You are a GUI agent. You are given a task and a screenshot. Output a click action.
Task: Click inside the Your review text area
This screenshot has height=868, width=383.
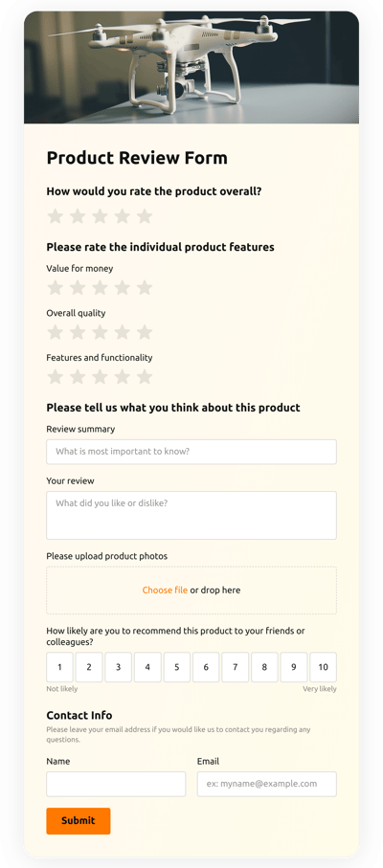[191, 516]
